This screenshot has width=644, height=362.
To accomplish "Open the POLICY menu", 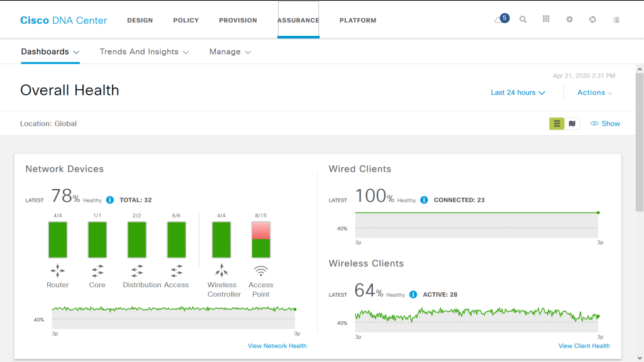I will (186, 20).
